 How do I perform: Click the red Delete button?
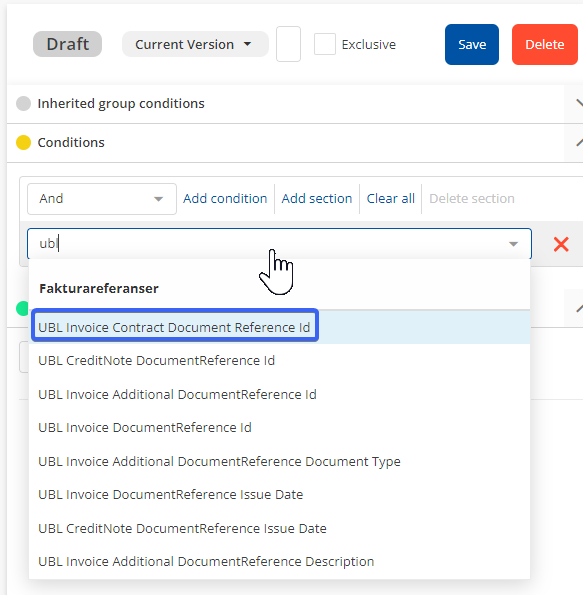[x=545, y=44]
